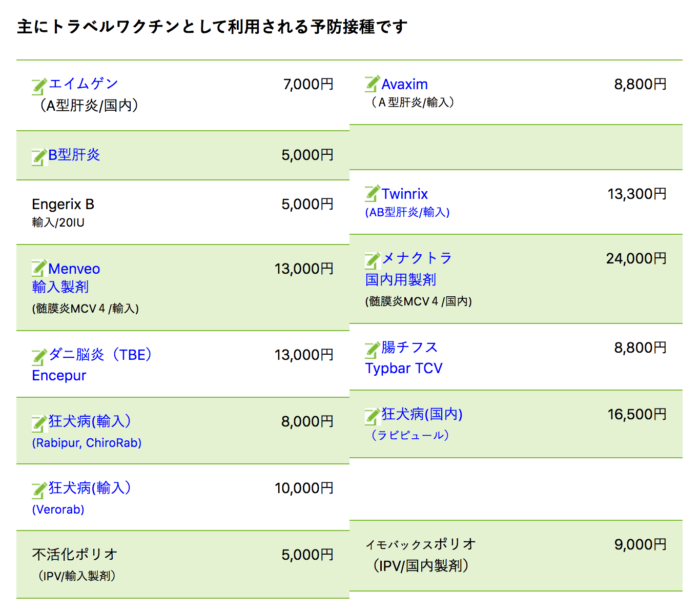700x611 pixels.
Task: Click the pencil icon beside ダニ脳炎（TBE）
Action: click(x=40, y=357)
